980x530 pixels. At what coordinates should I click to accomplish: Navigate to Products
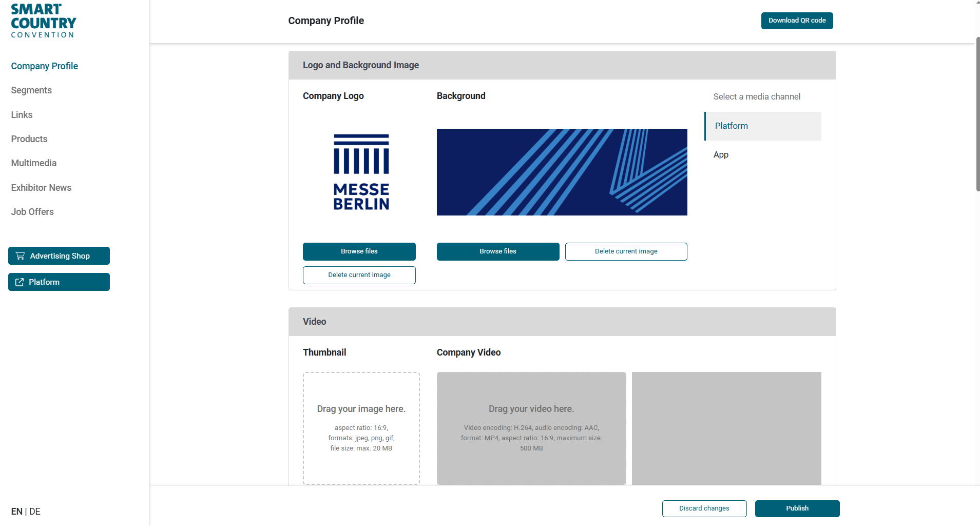[x=29, y=139]
